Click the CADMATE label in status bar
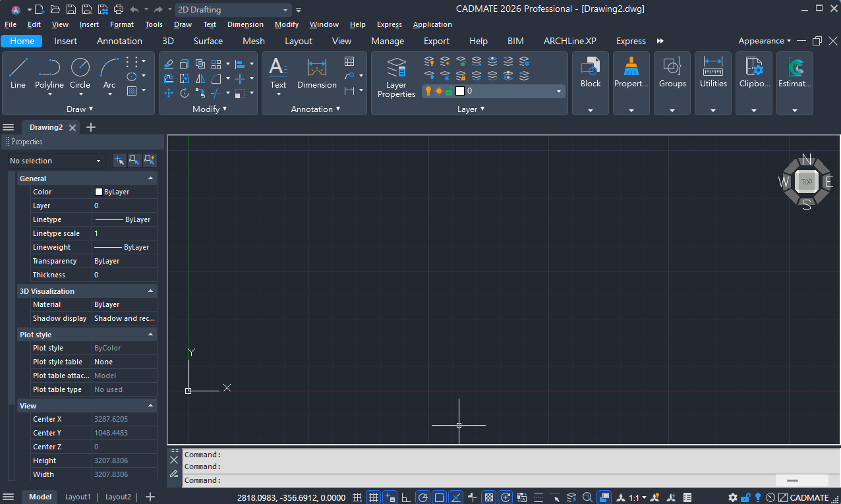The height and width of the screenshot is (504, 841). 809,497
